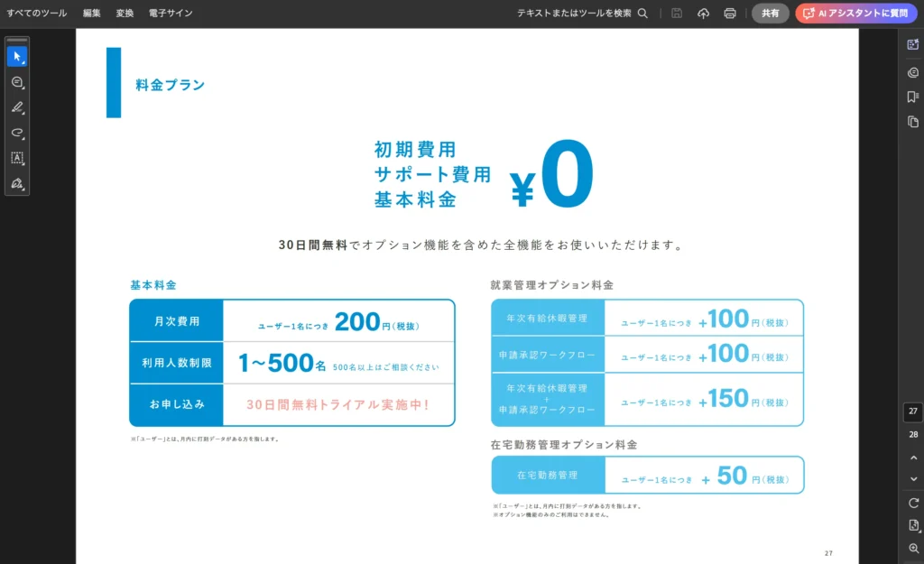This screenshot has height=564, width=924.
Task: Pick the freehand draw loop tool
Action: 17,133
